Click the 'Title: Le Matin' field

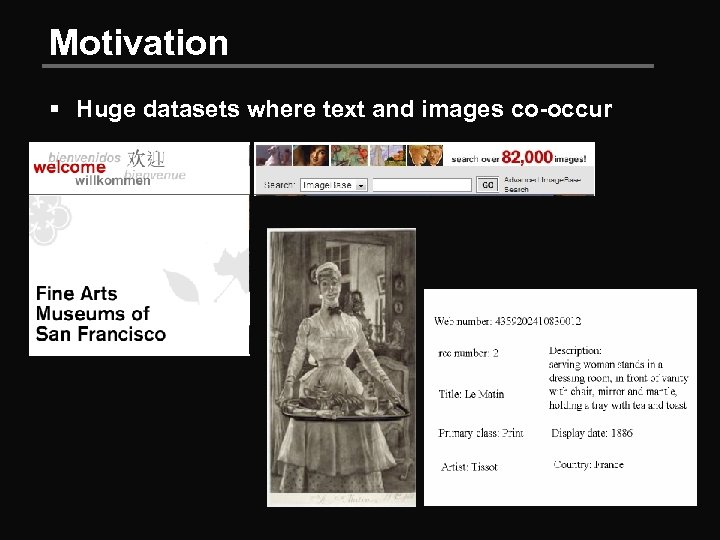(471, 394)
